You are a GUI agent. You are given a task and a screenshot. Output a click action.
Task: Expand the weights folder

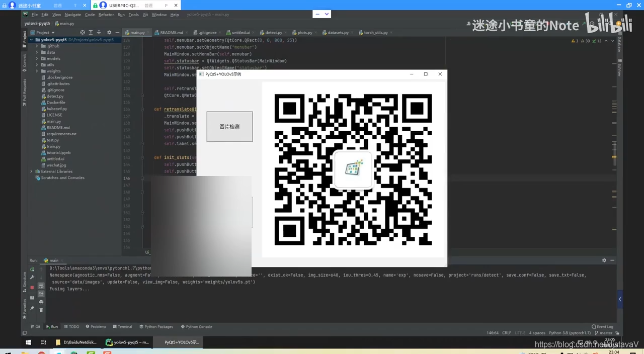[x=37, y=71]
